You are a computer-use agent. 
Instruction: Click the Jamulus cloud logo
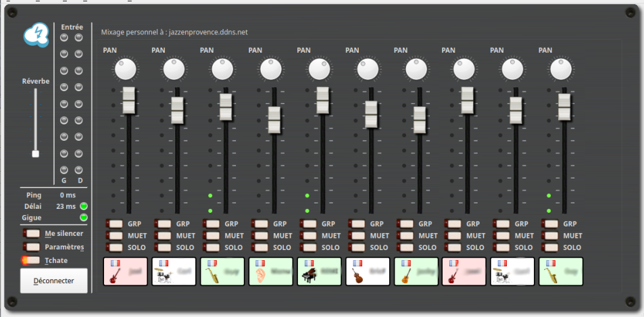click(36, 34)
